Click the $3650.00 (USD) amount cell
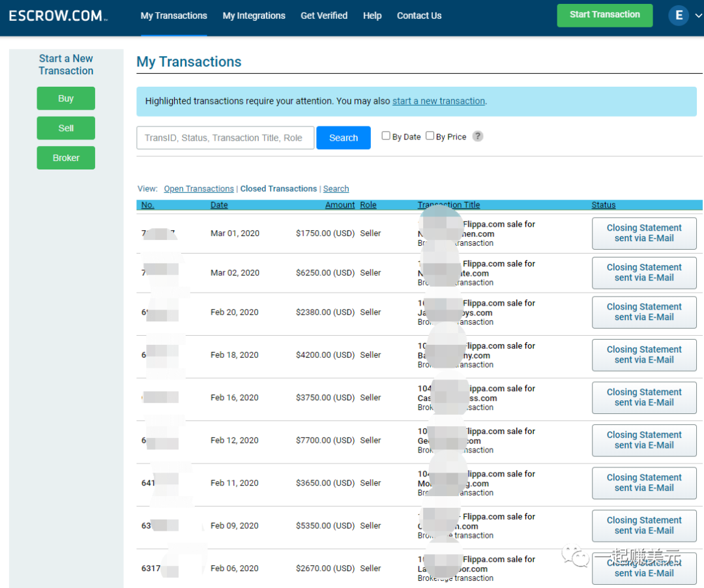 pyautogui.click(x=325, y=483)
